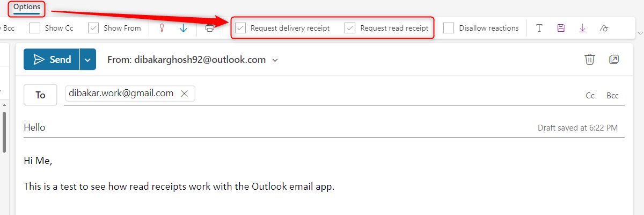
Task: Click the purple download arrow icon
Action: pos(582,28)
